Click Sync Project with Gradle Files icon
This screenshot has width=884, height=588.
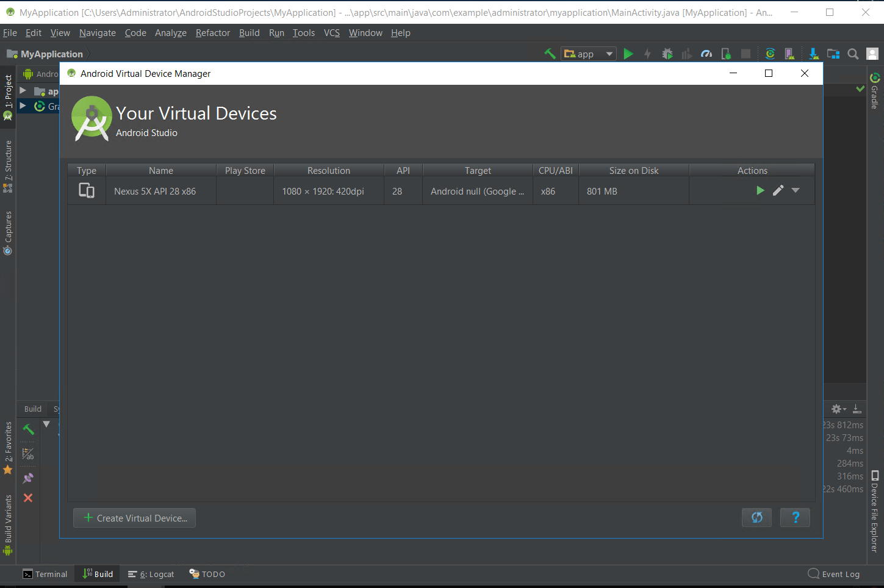[771, 54]
